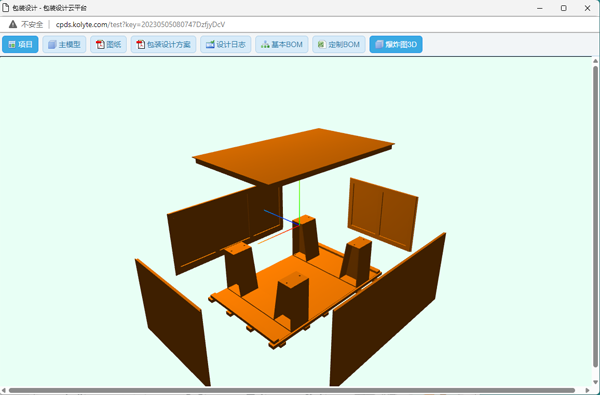Open the 基本BOM tree
The height and width of the screenshot is (395, 600).
(x=282, y=44)
